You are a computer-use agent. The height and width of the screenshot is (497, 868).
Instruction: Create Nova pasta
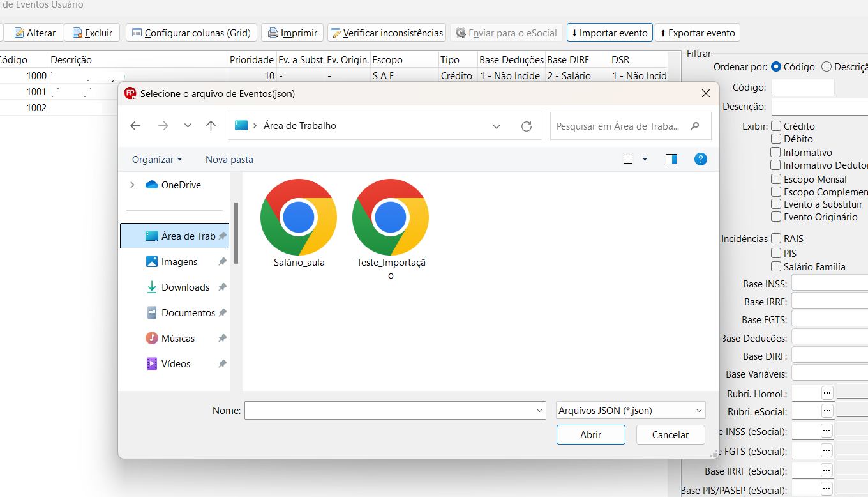tap(229, 159)
